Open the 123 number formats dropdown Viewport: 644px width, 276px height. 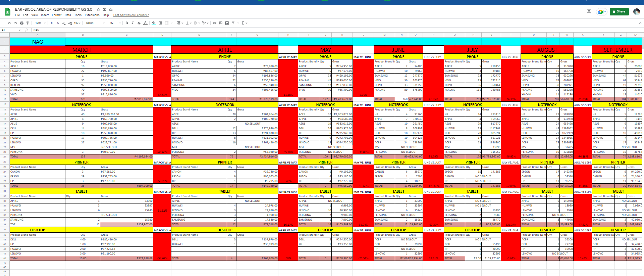pyautogui.click(x=77, y=23)
